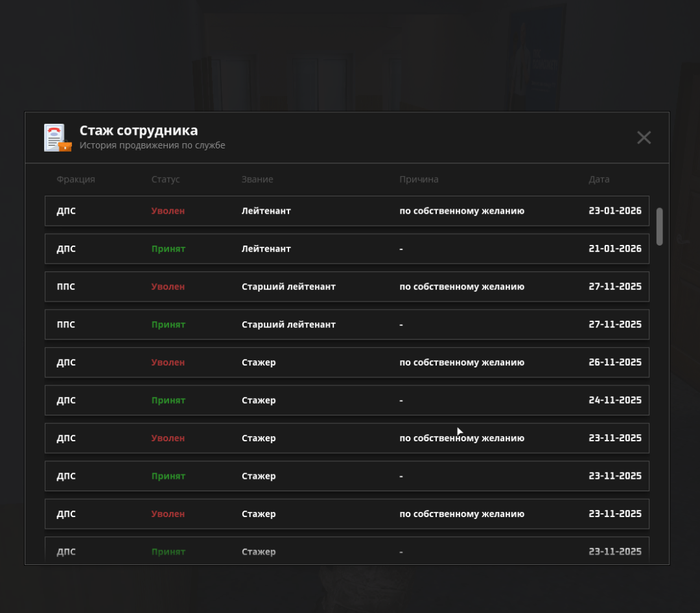
Task: Click the dismissal reason in the 26-11-2025 row
Action: click(x=461, y=363)
